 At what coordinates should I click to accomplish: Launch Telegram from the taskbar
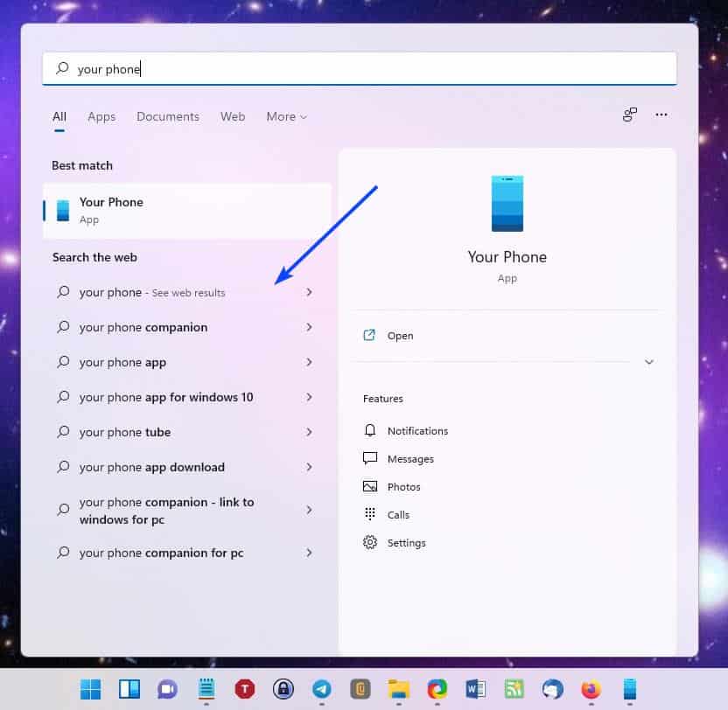tap(322, 689)
